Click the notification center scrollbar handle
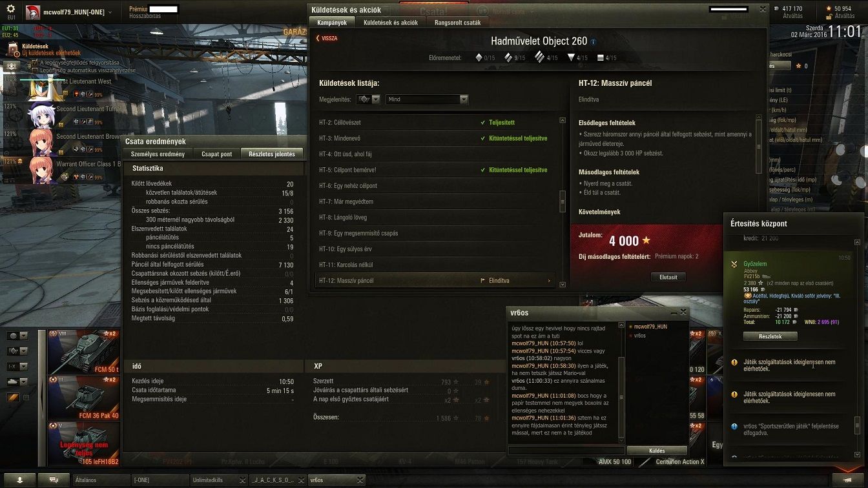The width and height of the screenshot is (868, 488). click(858, 426)
